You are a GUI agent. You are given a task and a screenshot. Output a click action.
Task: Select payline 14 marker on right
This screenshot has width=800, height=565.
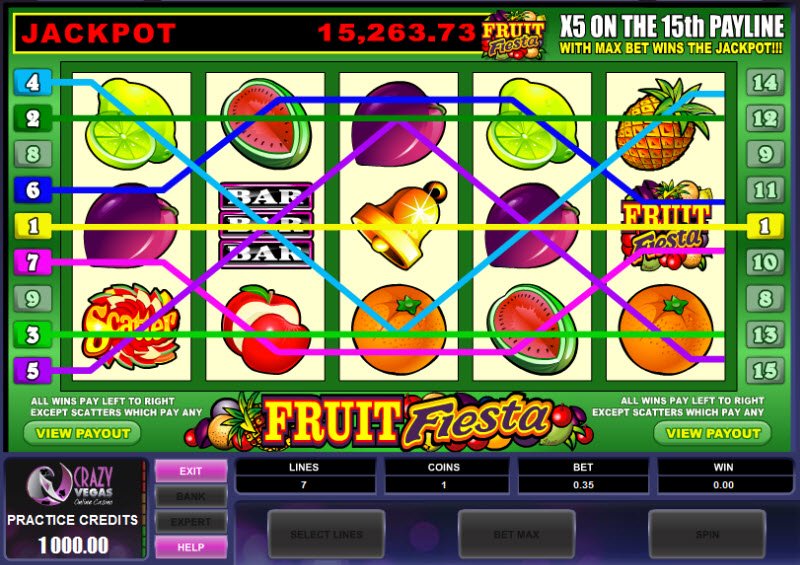[765, 82]
